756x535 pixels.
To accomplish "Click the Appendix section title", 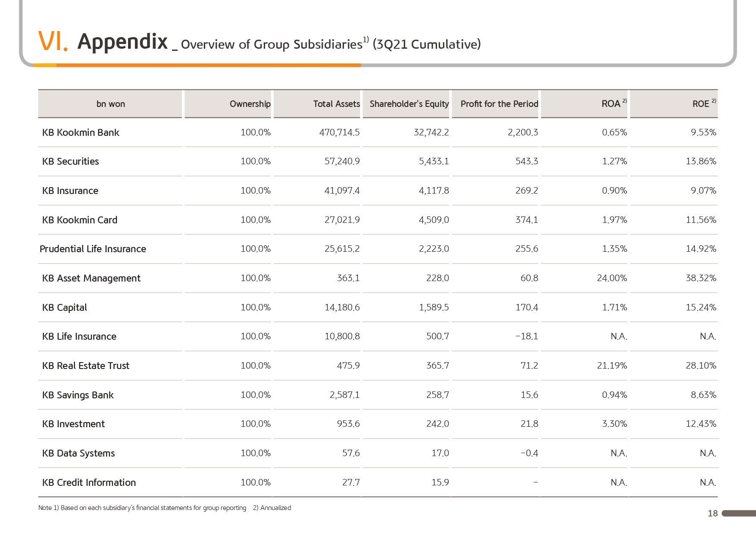I will (x=122, y=42).
